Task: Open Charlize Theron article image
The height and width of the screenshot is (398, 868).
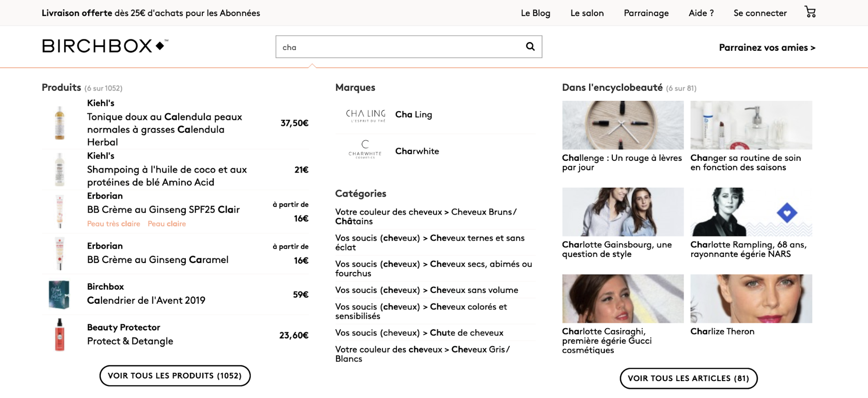Action: tap(751, 298)
